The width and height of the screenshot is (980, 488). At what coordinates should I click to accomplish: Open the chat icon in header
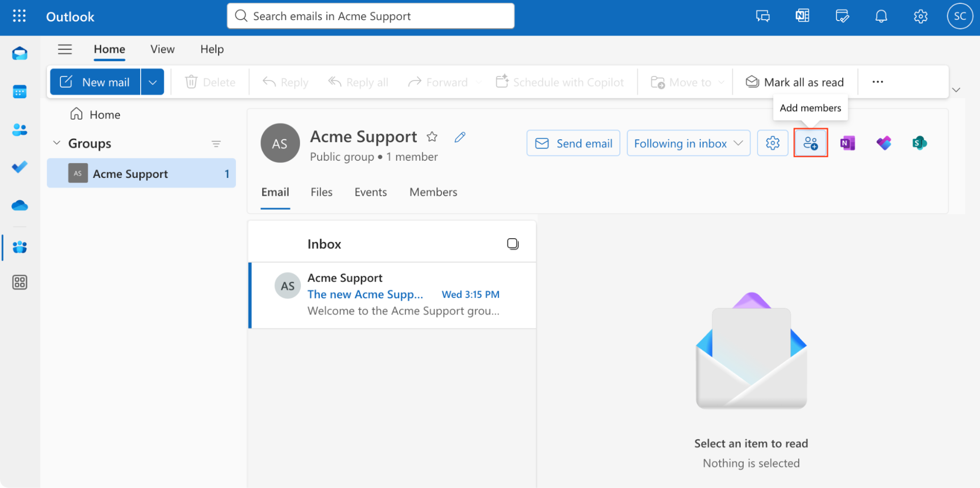pyautogui.click(x=763, y=16)
